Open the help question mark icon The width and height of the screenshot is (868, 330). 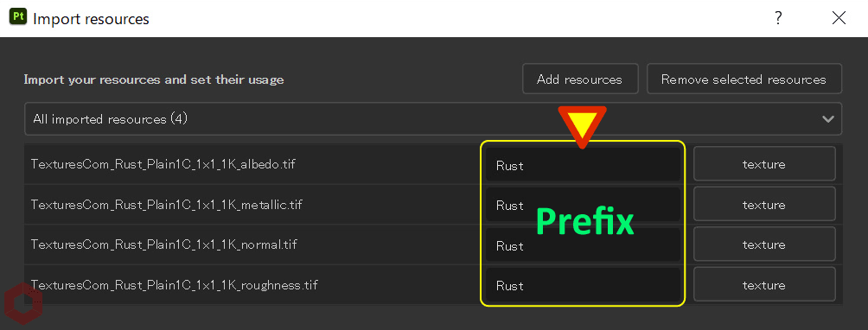coord(778,18)
